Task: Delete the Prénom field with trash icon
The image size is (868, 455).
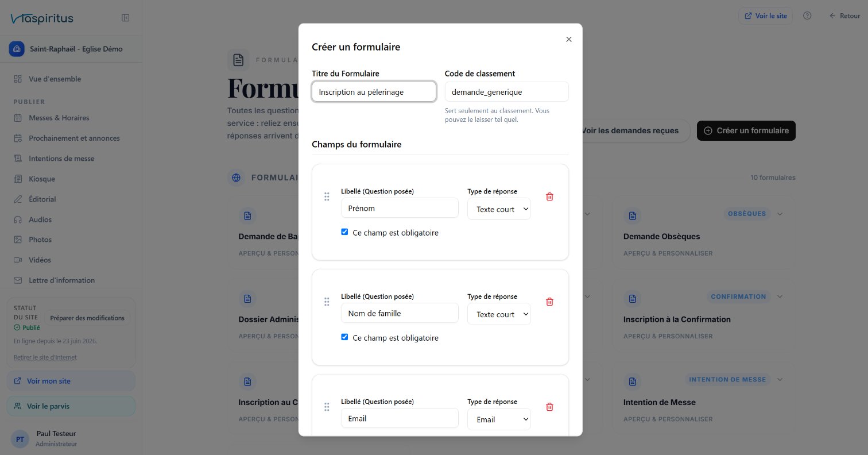Action: click(549, 196)
